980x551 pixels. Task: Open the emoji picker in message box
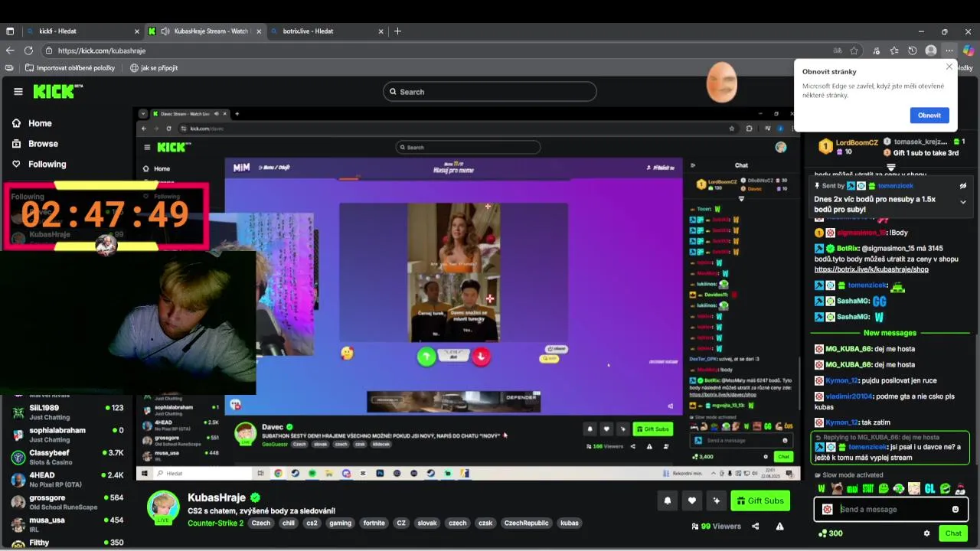pyautogui.click(x=955, y=509)
